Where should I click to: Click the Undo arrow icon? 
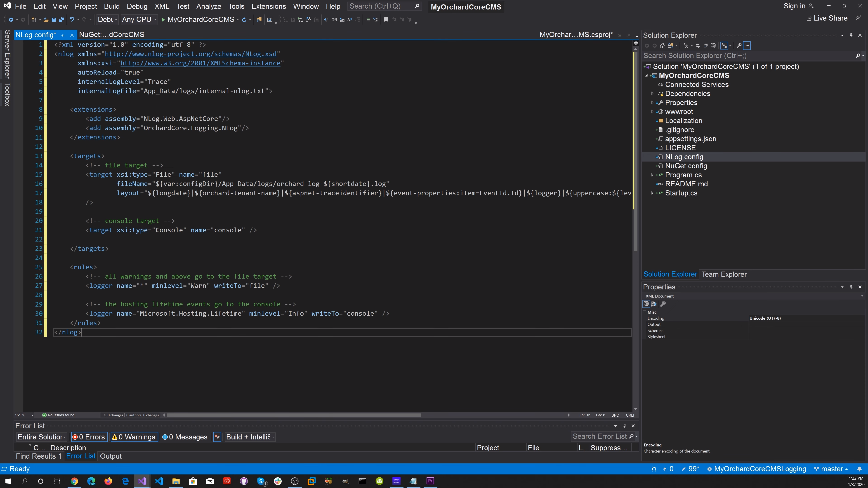coord(72,20)
